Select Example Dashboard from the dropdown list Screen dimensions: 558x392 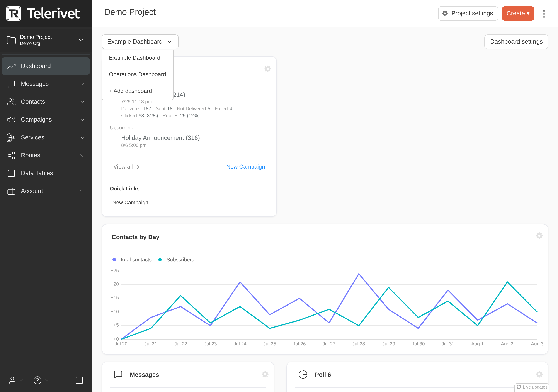(x=138, y=58)
